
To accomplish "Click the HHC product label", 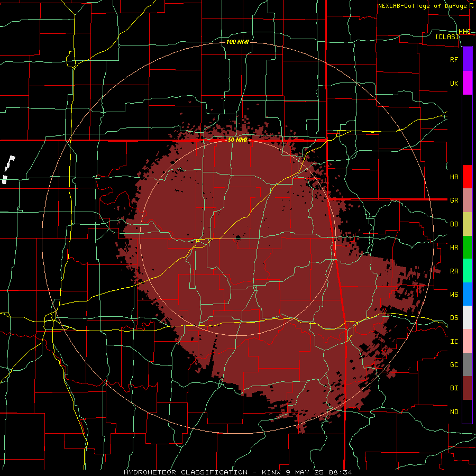I will tap(464, 32).
